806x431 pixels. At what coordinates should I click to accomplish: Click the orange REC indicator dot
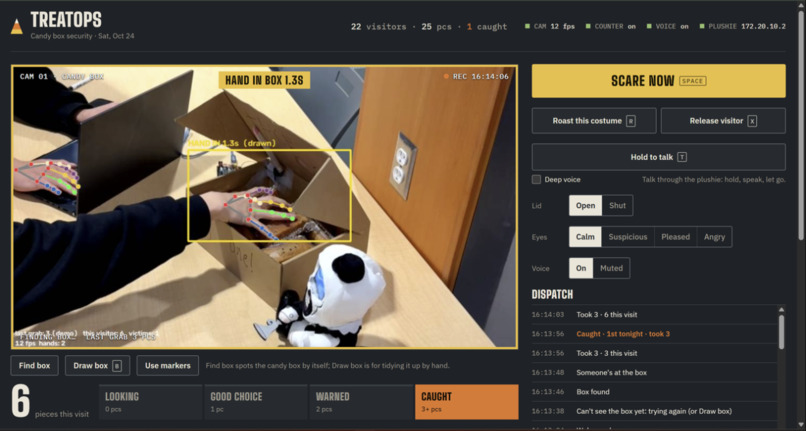point(446,77)
